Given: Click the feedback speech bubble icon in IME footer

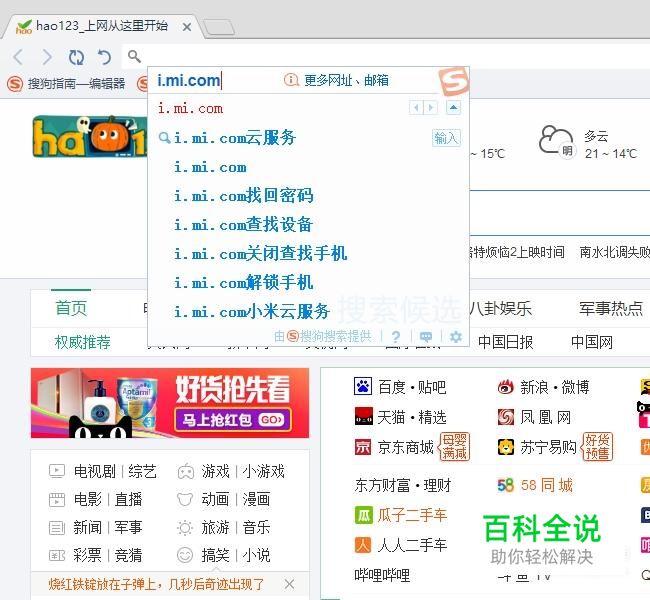Looking at the screenshot, I should 426,337.
